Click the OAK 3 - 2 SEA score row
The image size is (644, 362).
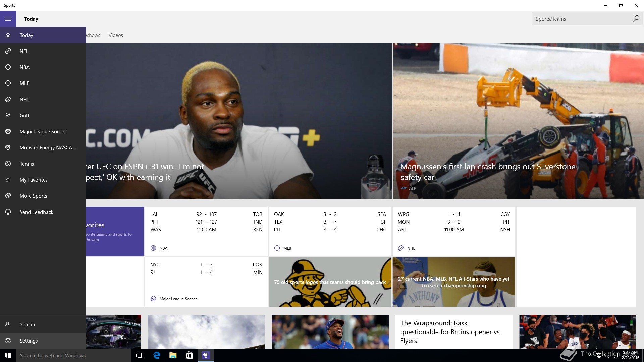330,214
